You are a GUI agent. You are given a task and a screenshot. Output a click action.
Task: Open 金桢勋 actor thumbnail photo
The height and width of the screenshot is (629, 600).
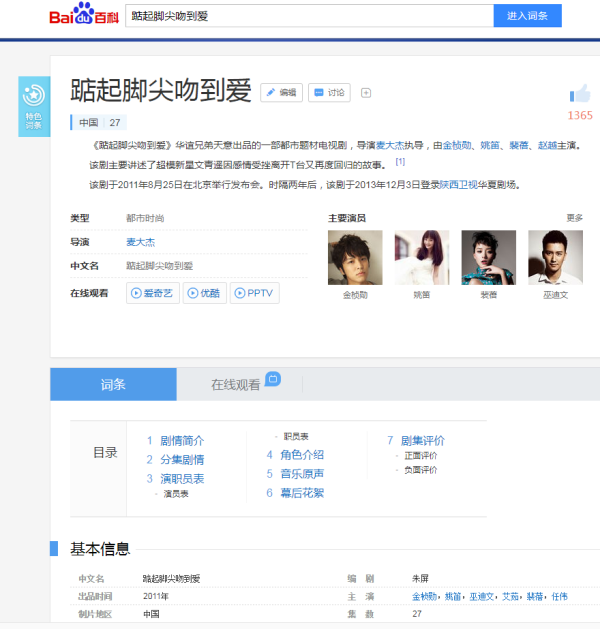355,257
